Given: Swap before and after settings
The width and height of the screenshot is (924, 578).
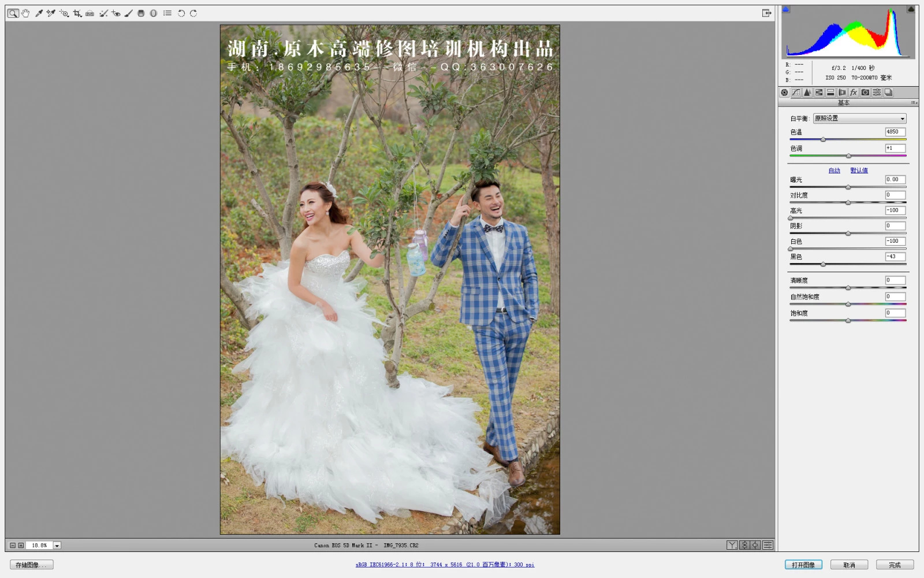Looking at the screenshot, I should tap(744, 545).
